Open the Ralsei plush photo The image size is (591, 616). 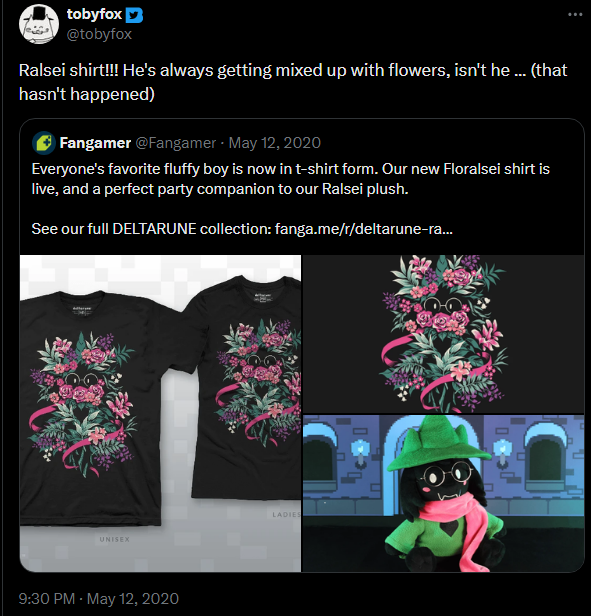[x=443, y=493]
